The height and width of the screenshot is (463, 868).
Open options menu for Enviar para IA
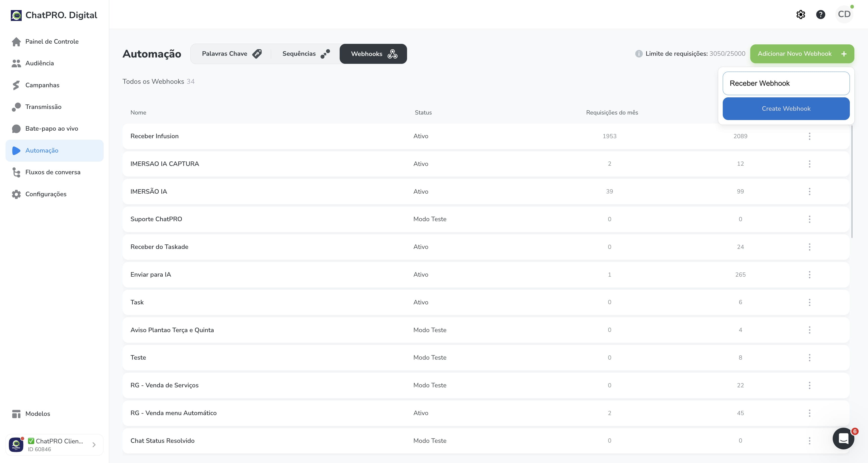click(809, 275)
